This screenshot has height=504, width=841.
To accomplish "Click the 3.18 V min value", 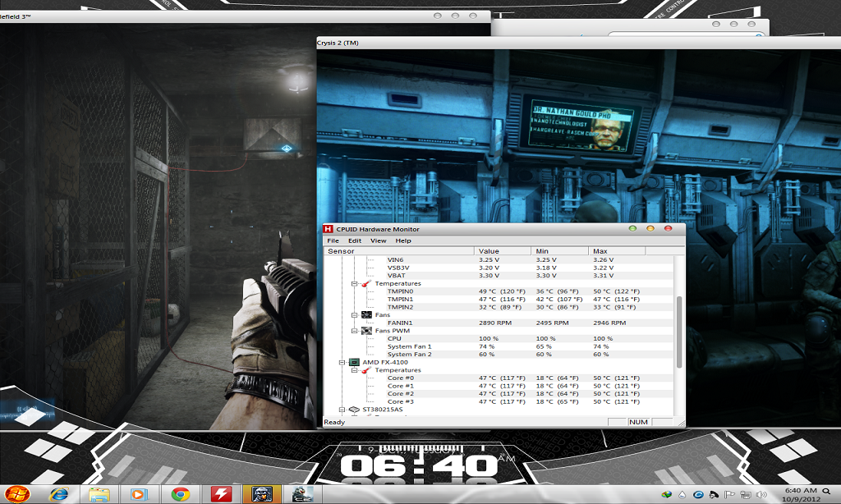I will (x=546, y=268).
